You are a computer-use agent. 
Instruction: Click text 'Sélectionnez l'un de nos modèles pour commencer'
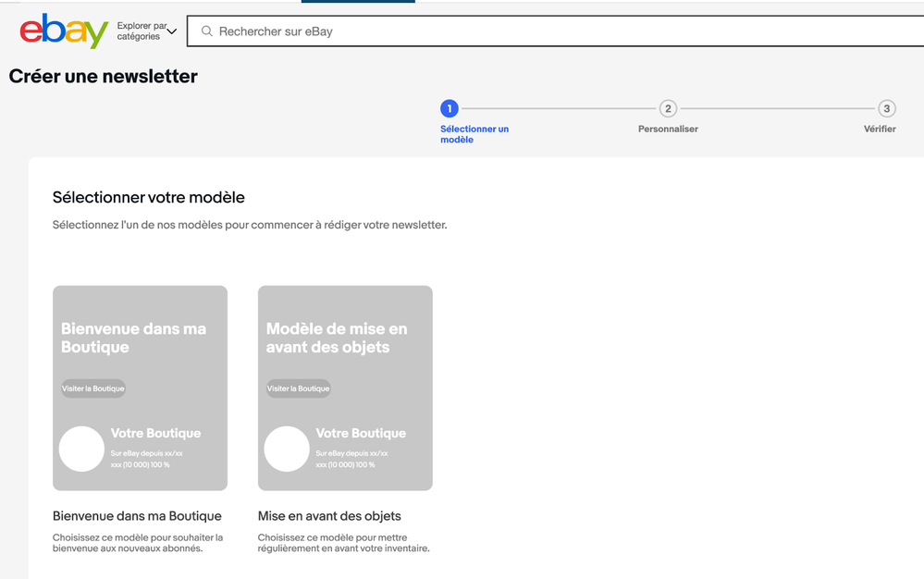click(250, 225)
